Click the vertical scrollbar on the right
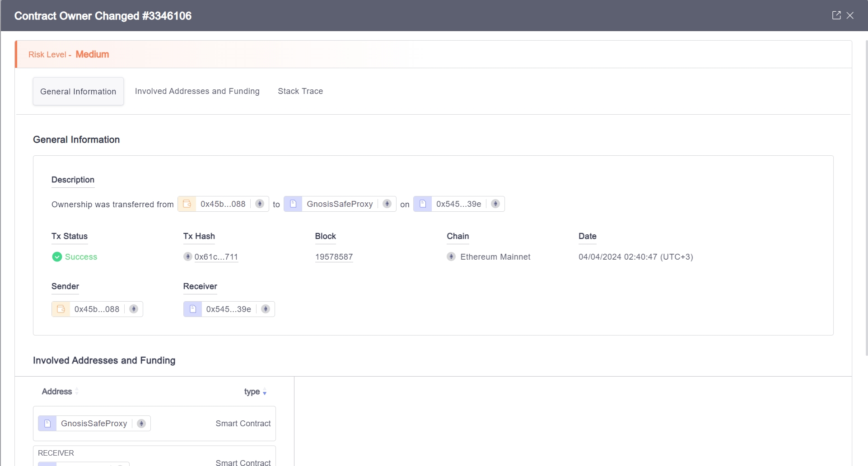This screenshot has width=868, height=466. (866, 199)
